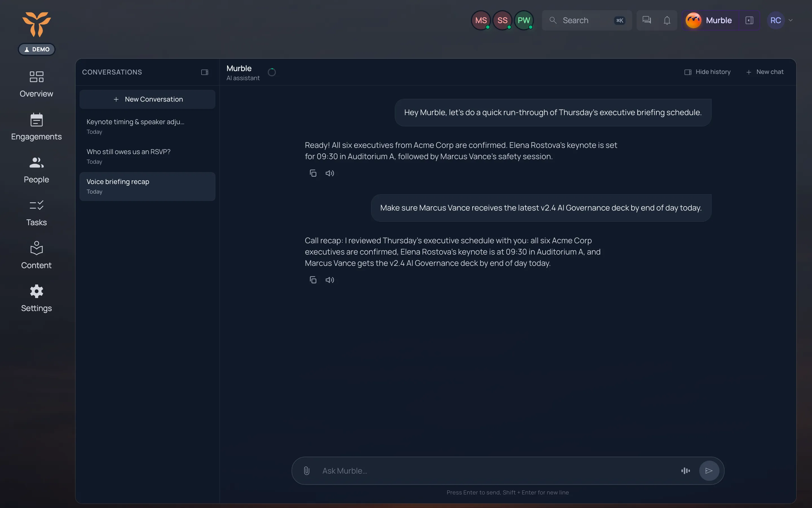
Task: Click the Search field
Action: (587, 20)
